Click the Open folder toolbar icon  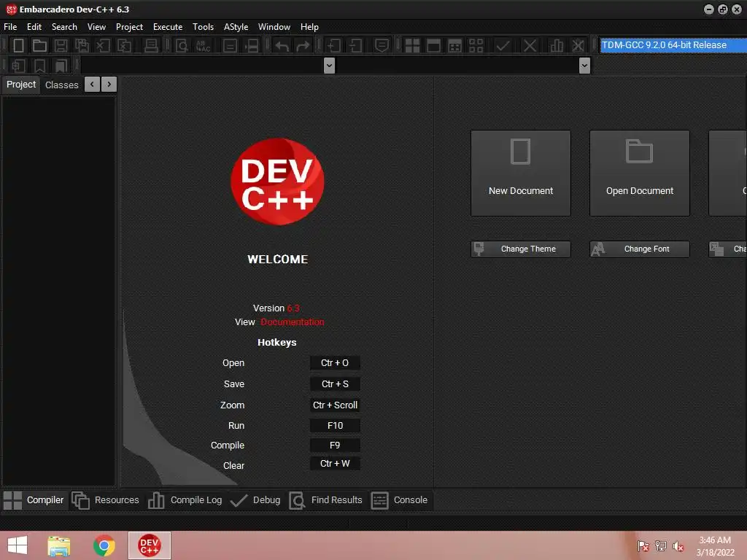click(39, 45)
